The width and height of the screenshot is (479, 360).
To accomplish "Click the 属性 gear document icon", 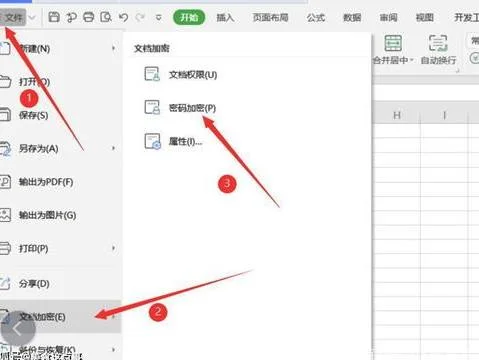I will (152, 141).
